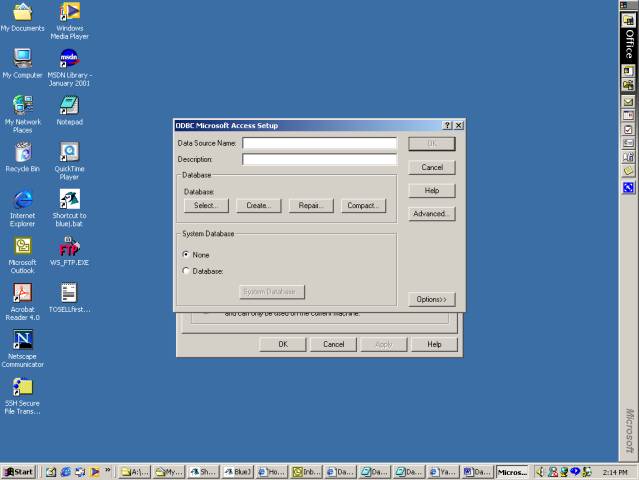The width and height of the screenshot is (639, 480).
Task: Open Shortcut to bluej.bat icon
Action: (69, 208)
